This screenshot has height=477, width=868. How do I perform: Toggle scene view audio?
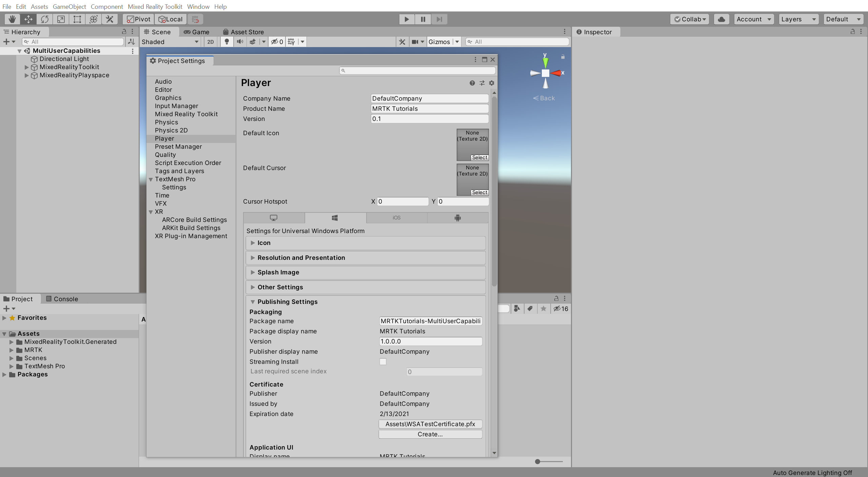[240, 42]
